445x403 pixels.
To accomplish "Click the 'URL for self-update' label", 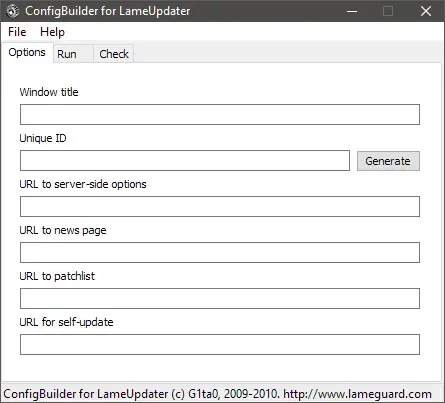I will (x=66, y=322).
